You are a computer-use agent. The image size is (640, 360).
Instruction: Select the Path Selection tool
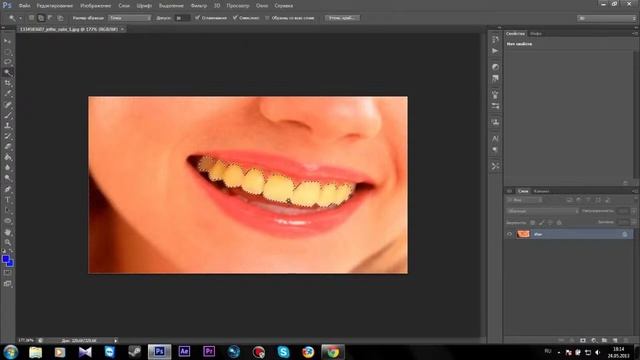(x=7, y=211)
